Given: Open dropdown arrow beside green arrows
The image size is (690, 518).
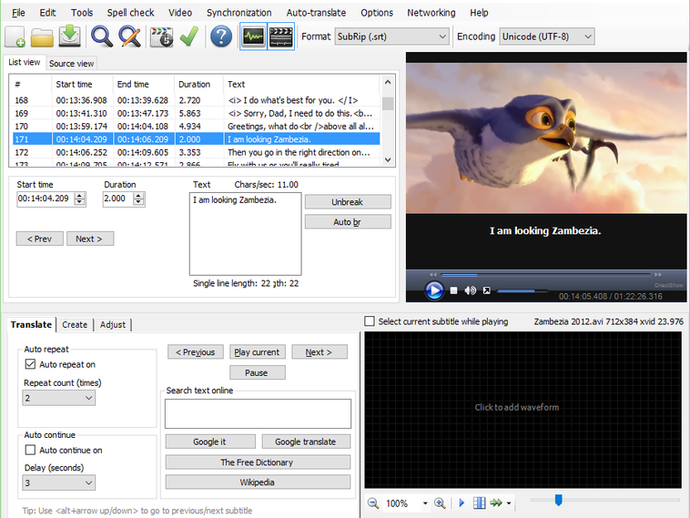Looking at the screenshot, I should tap(509, 503).
